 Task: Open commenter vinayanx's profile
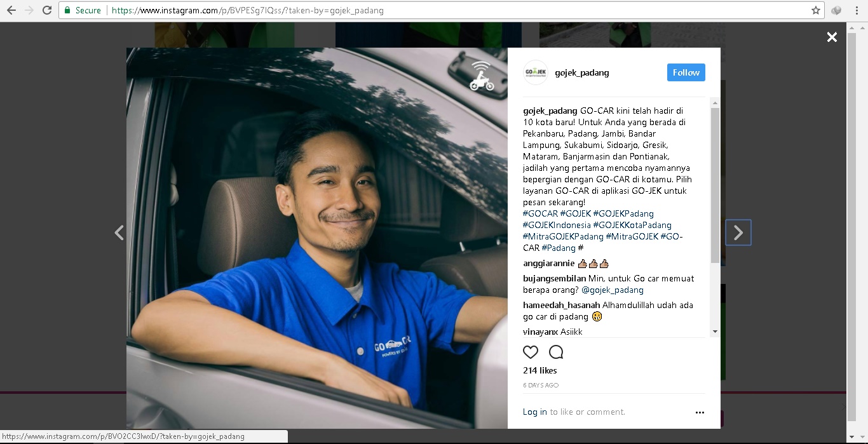(x=541, y=332)
